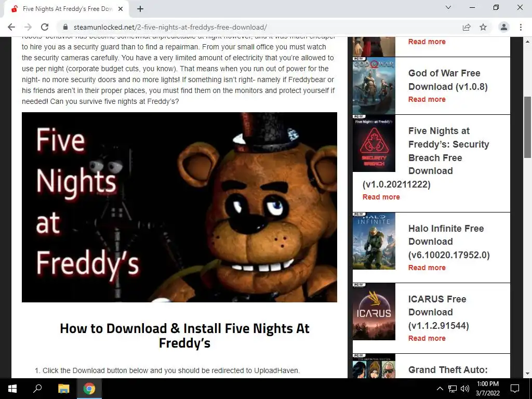Click the page scrollbar down arrow
This screenshot has width=532, height=399.
tap(528, 374)
